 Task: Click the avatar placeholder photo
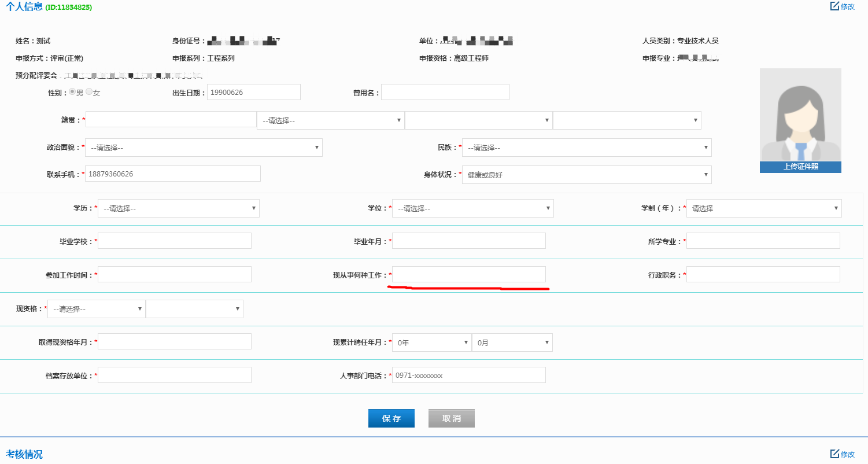[800, 115]
